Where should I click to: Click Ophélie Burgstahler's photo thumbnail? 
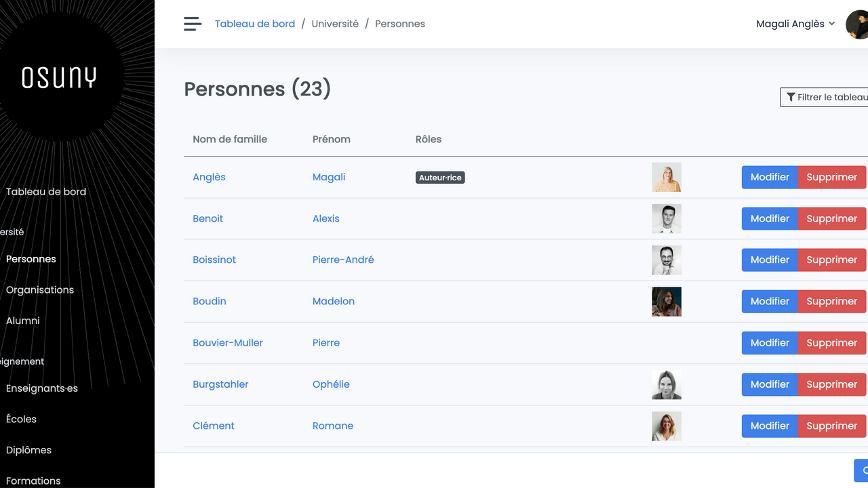coord(667,384)
